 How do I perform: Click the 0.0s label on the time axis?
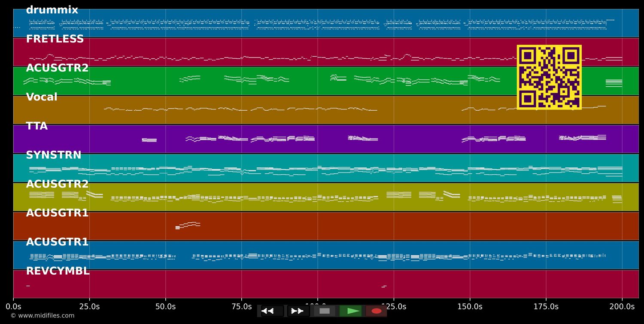point(13,306)
